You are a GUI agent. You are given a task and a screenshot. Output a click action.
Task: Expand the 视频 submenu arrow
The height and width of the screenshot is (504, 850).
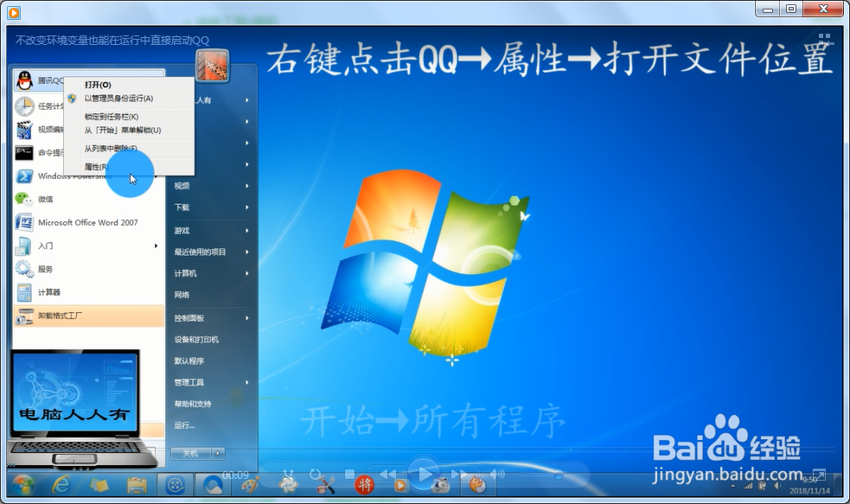[247, 186]
